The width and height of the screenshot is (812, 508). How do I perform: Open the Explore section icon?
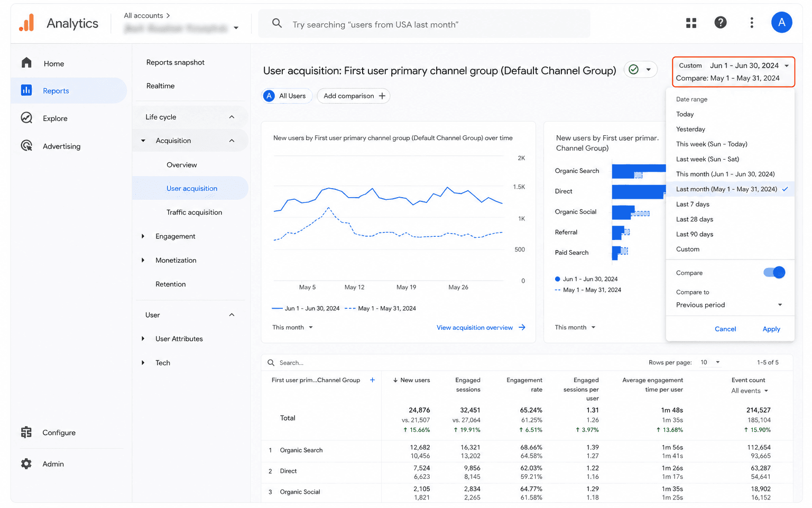[26, 118]
